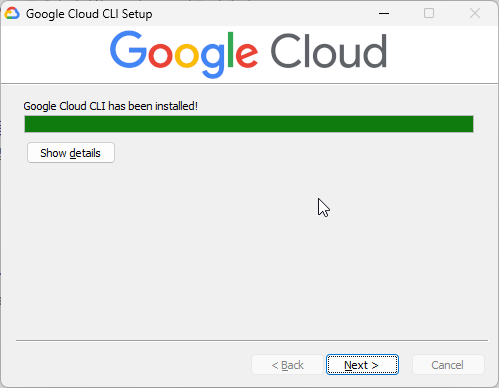Click the Google Cloud CLI Setup title text
This screenshot has height=388, width=499.
coord(89,14)
